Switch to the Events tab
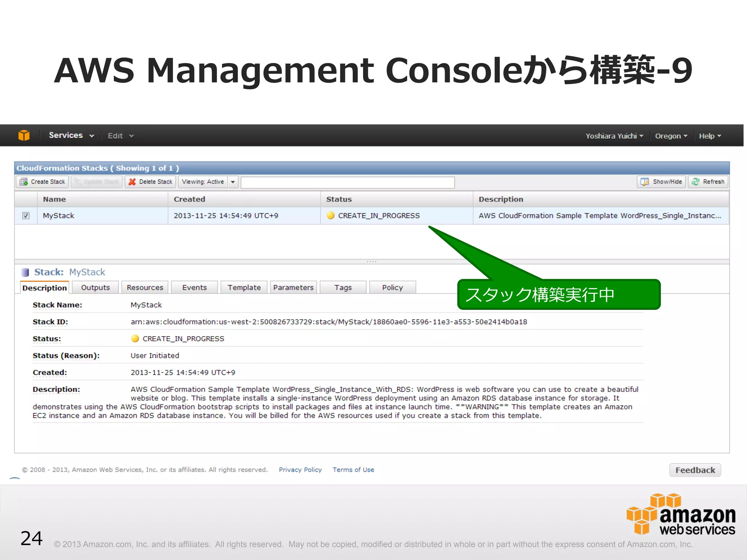This screenshot has width=747, height=560. (194, 287)
